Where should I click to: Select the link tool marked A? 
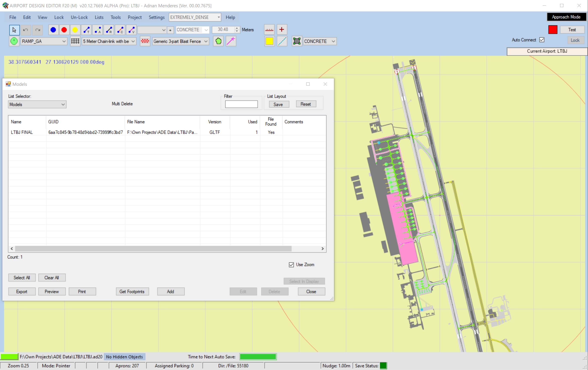(x=98, y=30)
